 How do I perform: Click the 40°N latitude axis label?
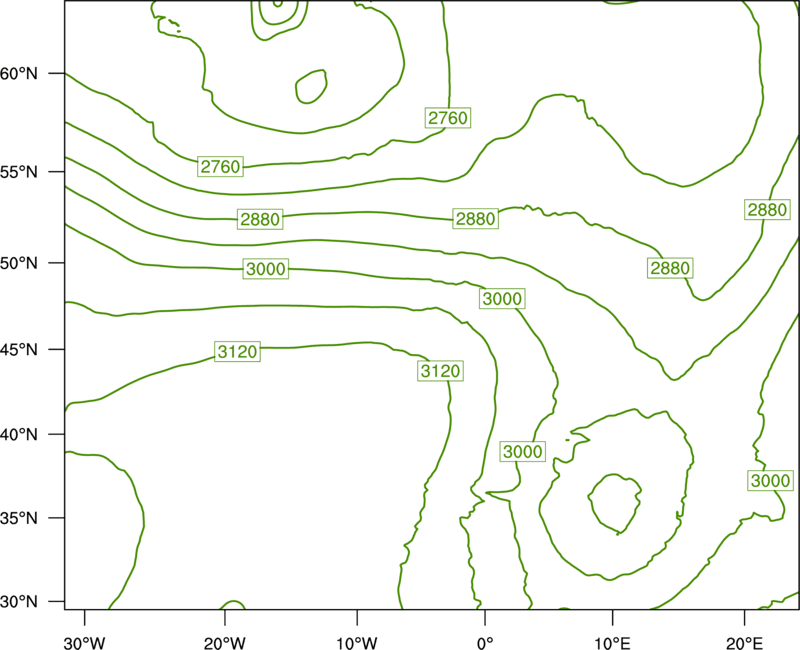19,435
